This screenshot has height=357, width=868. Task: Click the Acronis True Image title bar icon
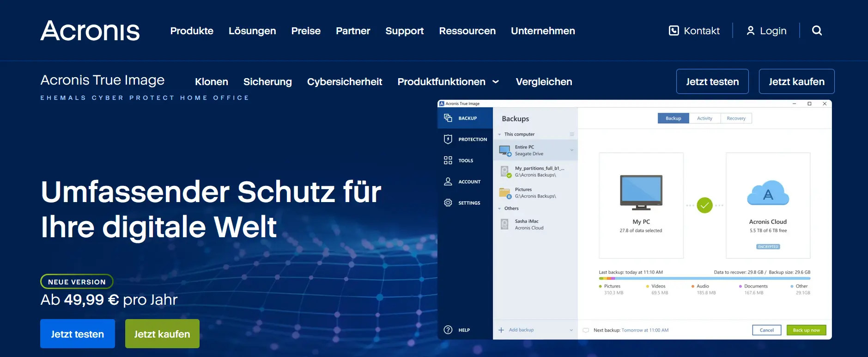[x=442, y=104]
